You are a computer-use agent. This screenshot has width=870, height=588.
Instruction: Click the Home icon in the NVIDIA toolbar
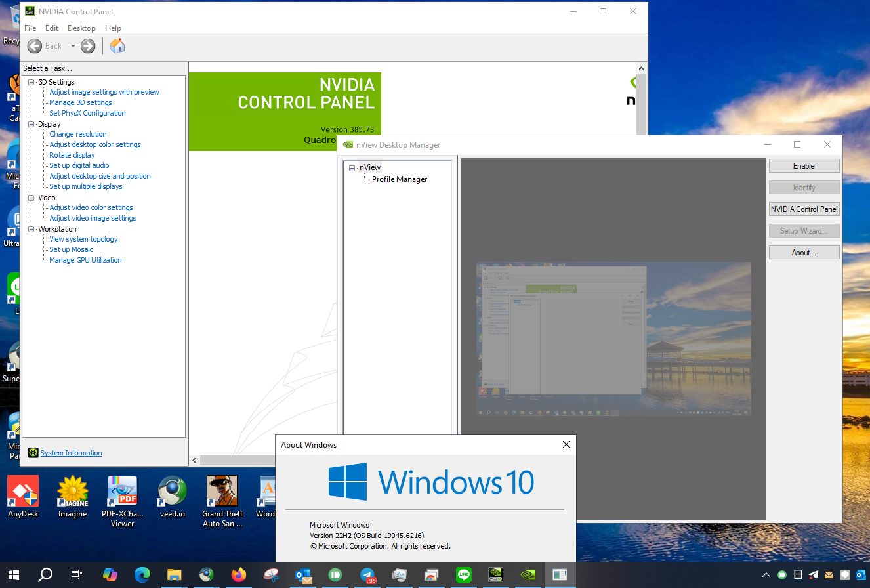click(x=117, y=46)
